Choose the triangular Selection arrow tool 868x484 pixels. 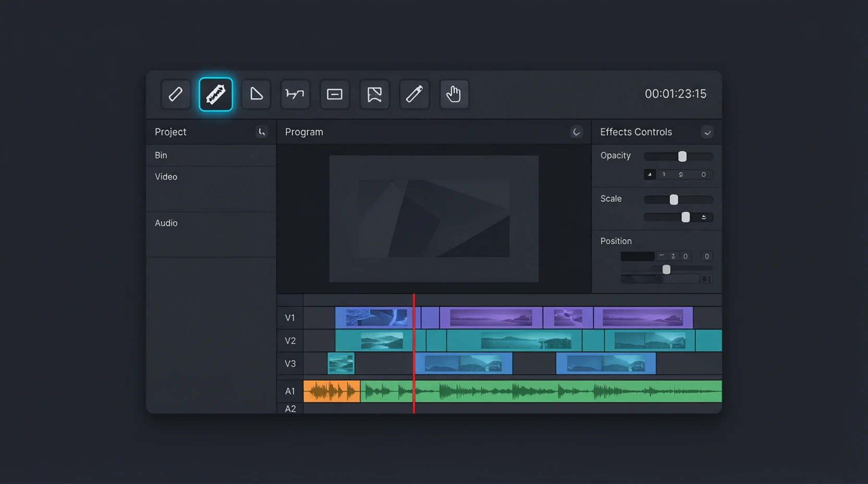click(x=256, y=94)
